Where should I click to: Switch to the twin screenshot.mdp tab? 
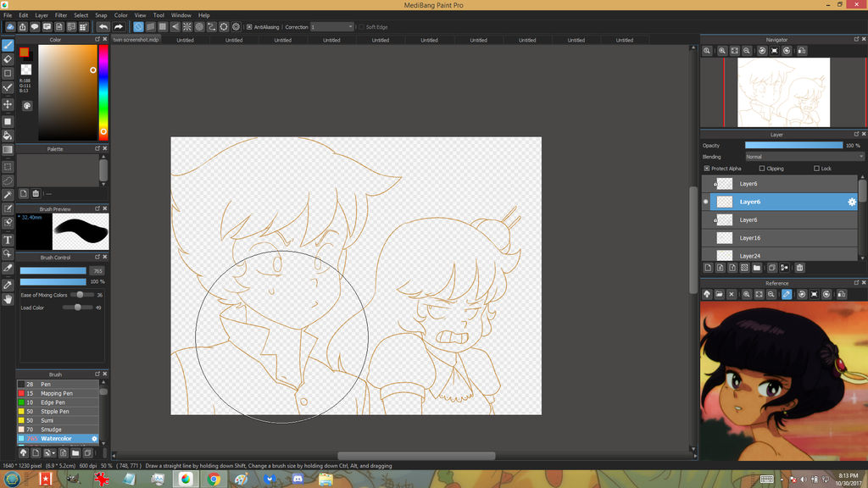pyautogui.click(x=136, y=40)
